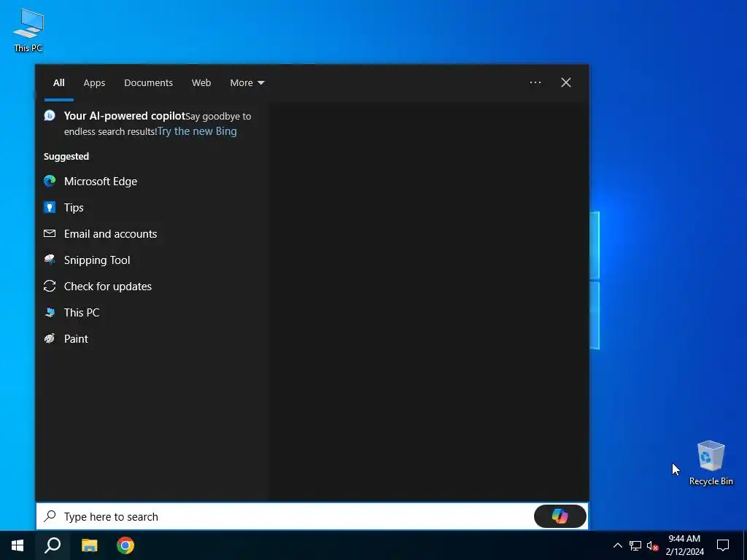
Task: Click the Show desktop sliver at taskbar end
Action: pos(745,545)
